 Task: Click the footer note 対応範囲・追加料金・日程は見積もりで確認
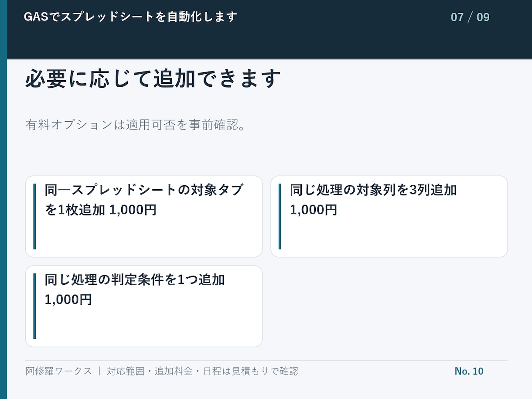pyautogui.click(x=202, y=371)
